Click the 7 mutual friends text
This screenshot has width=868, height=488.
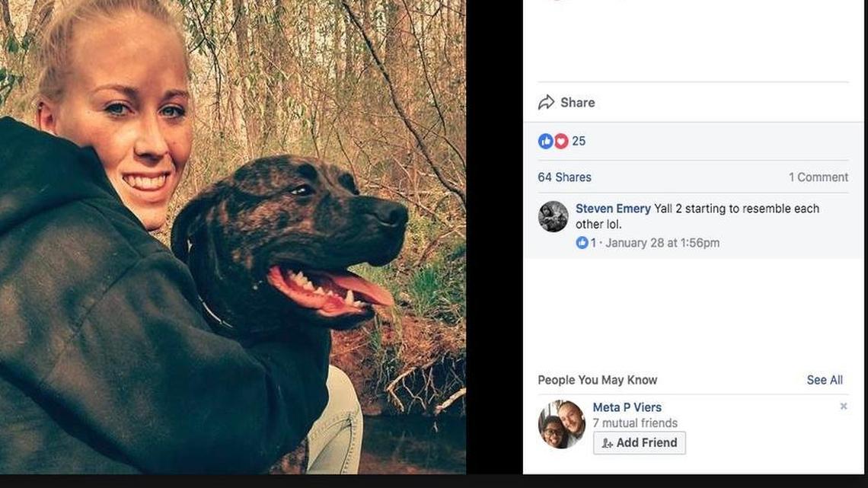tap(635, 423)
